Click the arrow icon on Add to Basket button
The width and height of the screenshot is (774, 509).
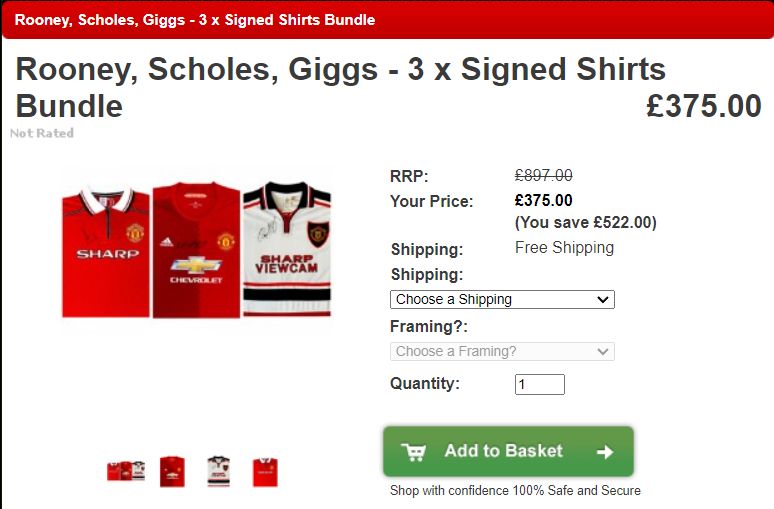[x=605, y=452]
